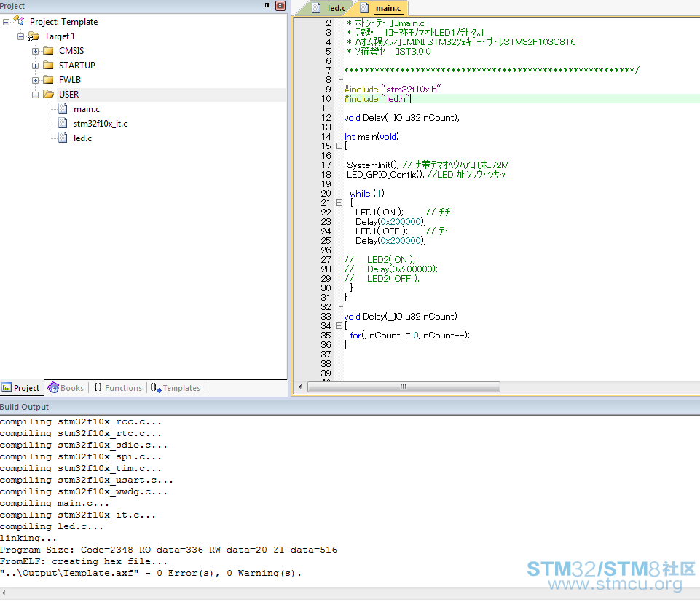Click the commented 'LED2( ON );' line
This screenshot has width=700, height=602.
[x=391, y=260]
